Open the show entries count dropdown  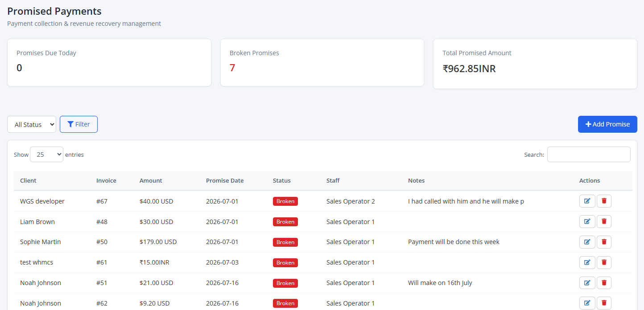click(46, 155)
